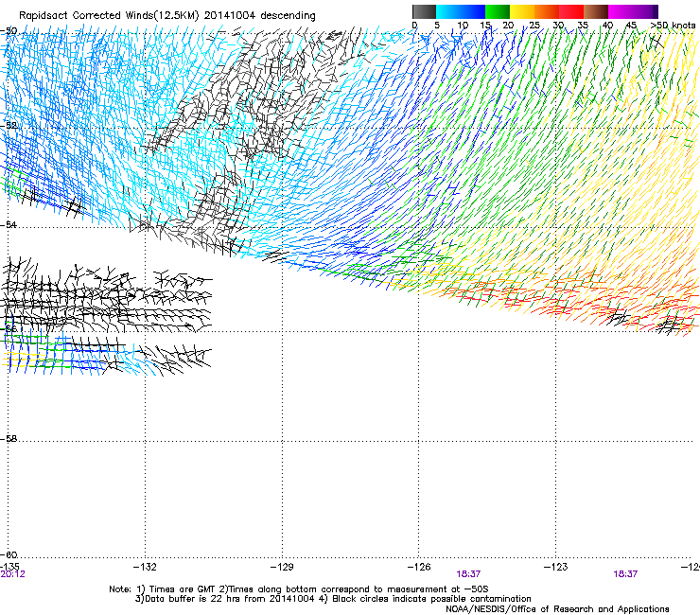Select the green 15-20 knots legend segment
The image size is (700, 615).
tap(498, 11)
